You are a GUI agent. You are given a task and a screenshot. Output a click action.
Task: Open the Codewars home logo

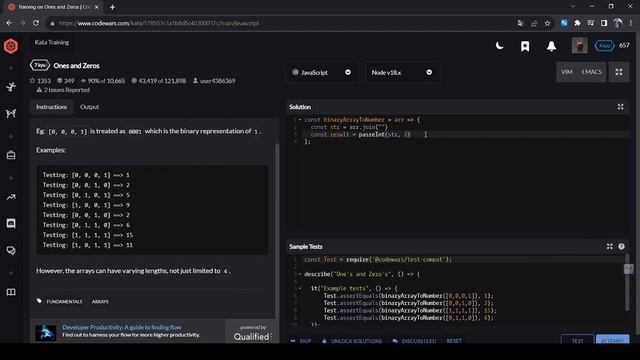(11, 46)
